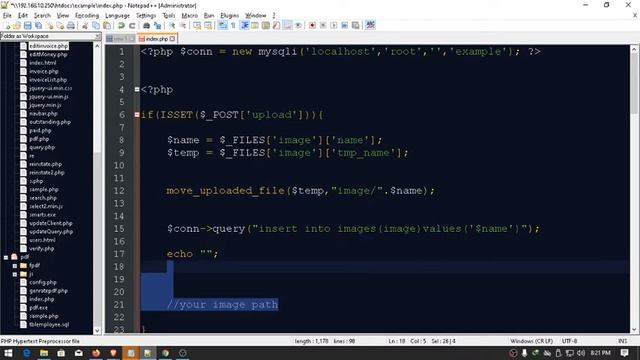This screenshot has height=360, width=640.
Task: Expand the fpdf folder
Action: (x=15, y=266)
